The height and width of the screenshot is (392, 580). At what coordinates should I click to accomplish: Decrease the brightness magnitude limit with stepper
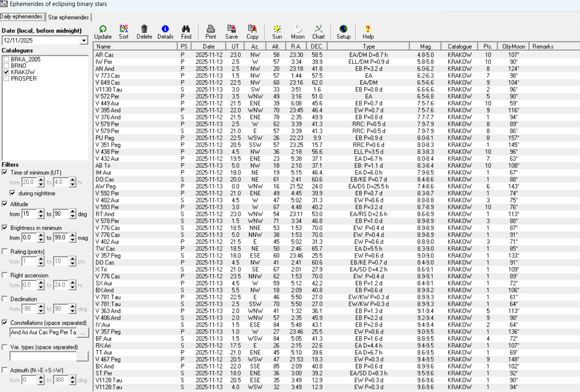pyautogui.click(x=72, y=240)
